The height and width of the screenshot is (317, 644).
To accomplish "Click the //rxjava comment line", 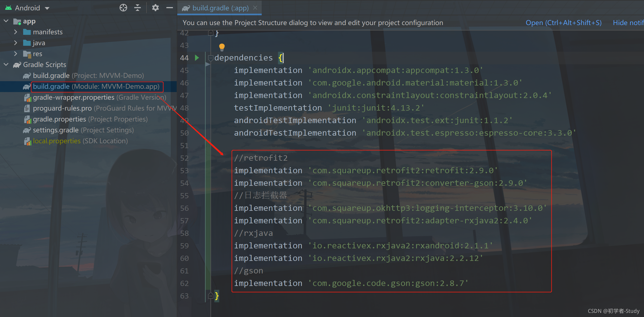I will click(254, 233).
